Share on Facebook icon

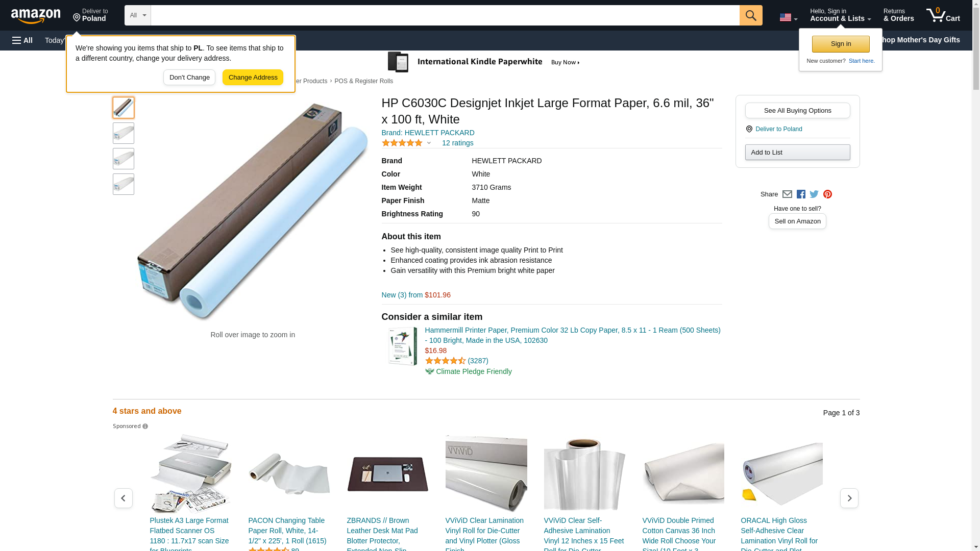tap(801, 194)
